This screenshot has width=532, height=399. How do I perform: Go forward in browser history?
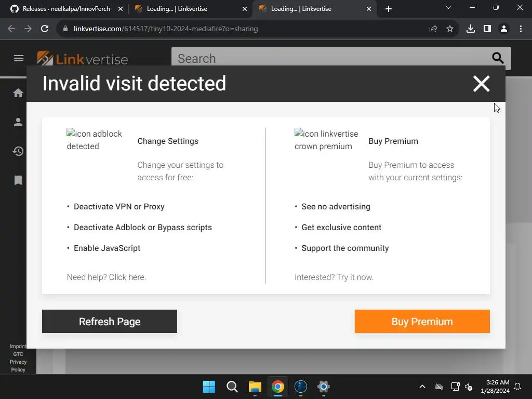(28, 29)
